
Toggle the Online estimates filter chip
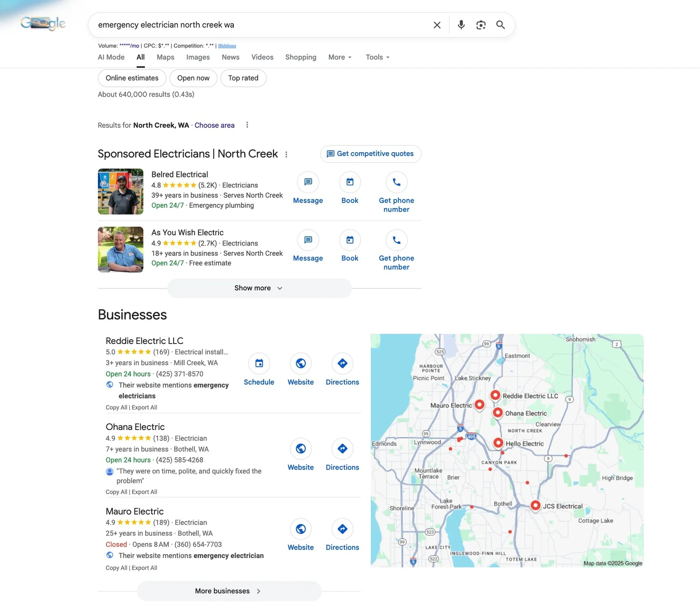(132, 78)
